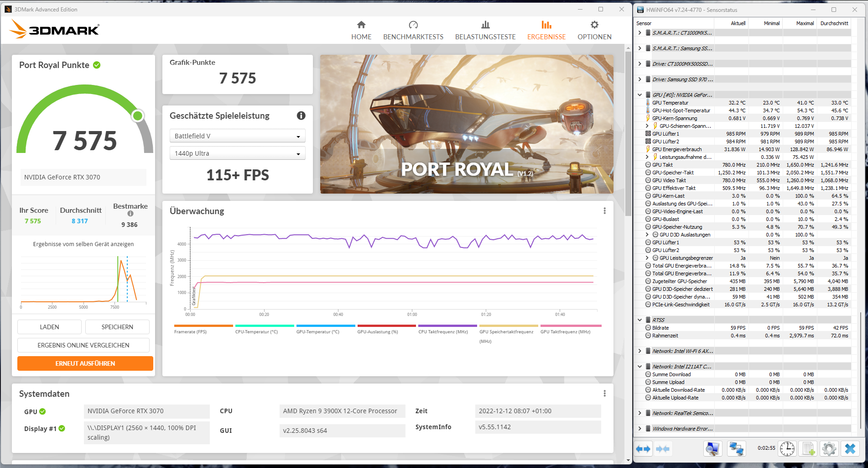Open Benchmarktests via the gauge icon
The image size is (868, 468).
coord(413,25)
